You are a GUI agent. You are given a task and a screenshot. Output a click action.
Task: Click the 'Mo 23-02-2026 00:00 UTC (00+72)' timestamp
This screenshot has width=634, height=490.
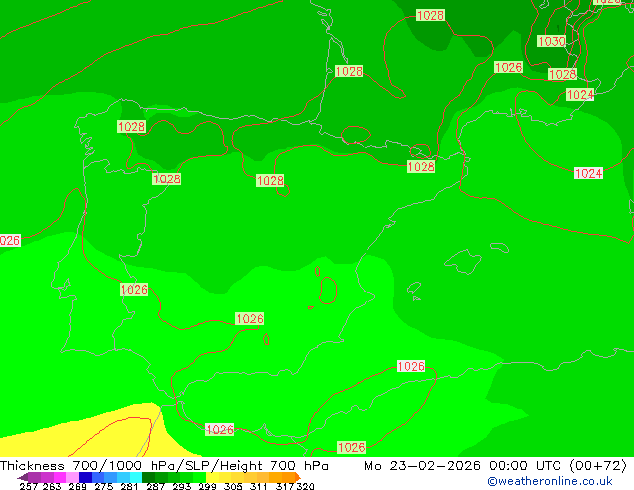(495, 466)
